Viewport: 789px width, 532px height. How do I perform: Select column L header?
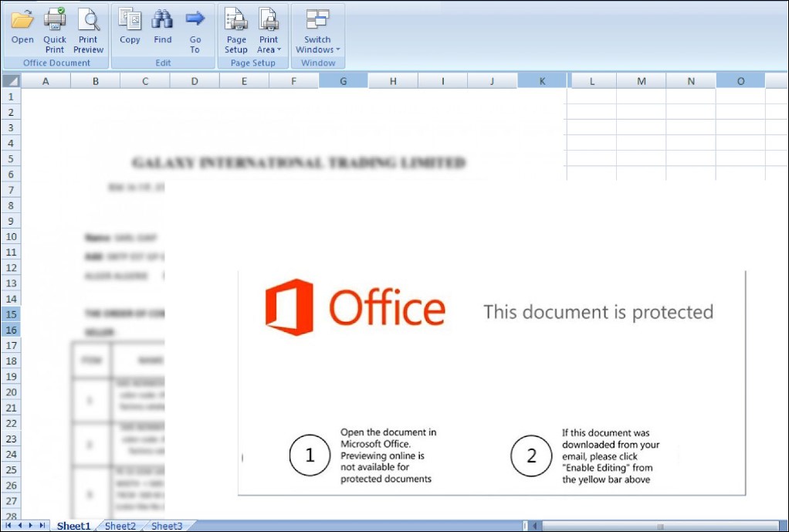[591, 81]
